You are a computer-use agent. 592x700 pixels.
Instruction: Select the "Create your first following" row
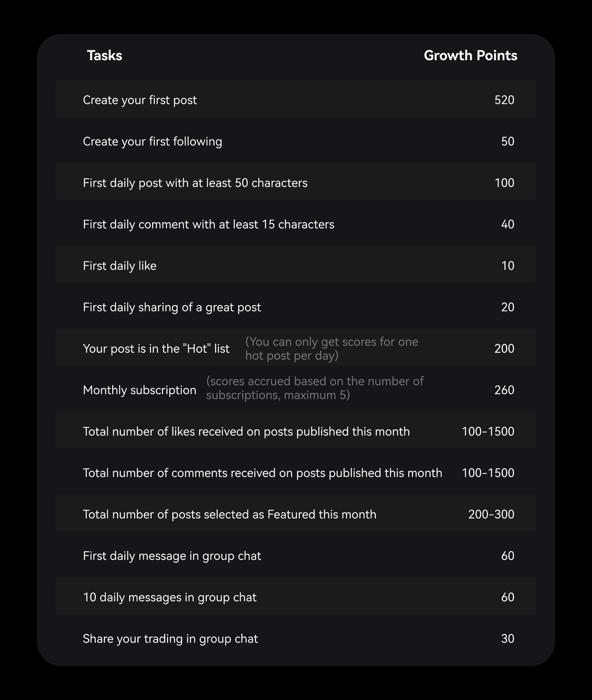[153, 142]
